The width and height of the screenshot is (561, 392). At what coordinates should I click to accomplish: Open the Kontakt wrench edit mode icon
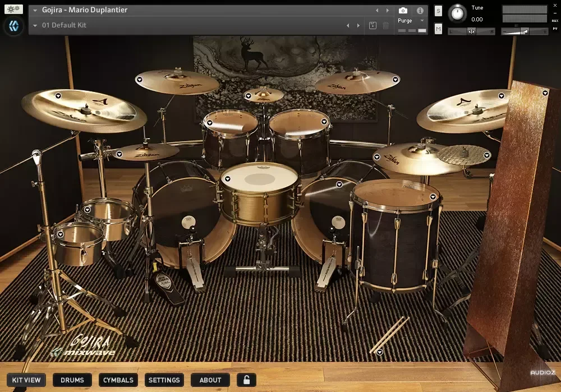tap(13, 9)
